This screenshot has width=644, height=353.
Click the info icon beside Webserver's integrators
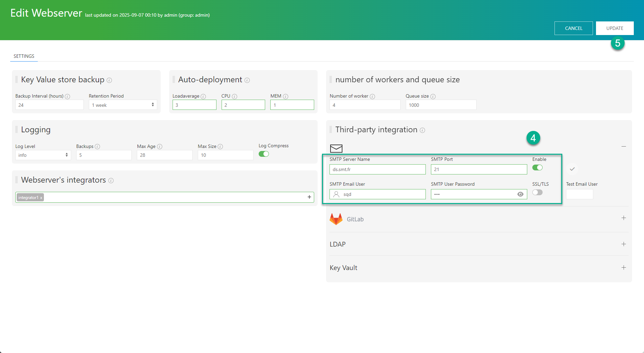point(111,181)
